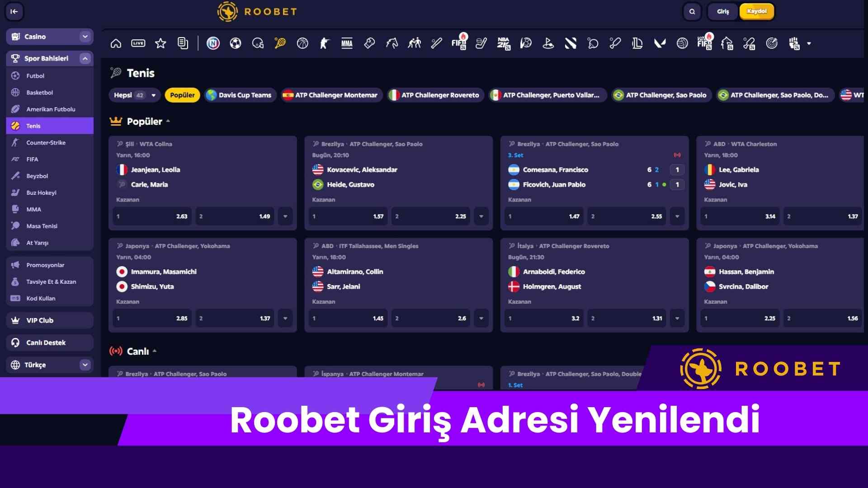Image resolution: width=868 pixels, height=488 pixels.
Task: Select the ice hockey stick icon
Action: (x=481, y=43)
